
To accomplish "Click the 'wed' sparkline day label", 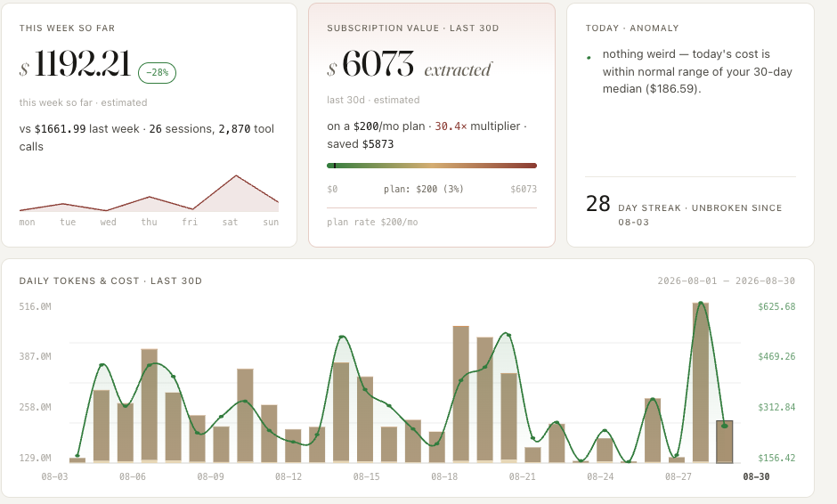I will pos(109,222).
